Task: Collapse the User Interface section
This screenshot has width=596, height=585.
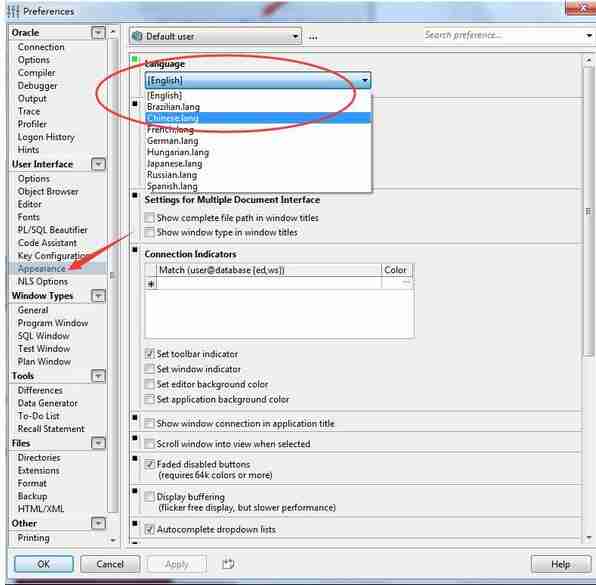Action: pos(98,164)
